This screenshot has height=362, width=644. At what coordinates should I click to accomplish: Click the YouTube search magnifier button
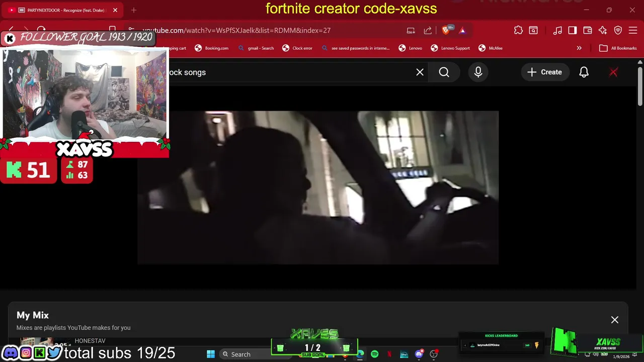[444, 72]
